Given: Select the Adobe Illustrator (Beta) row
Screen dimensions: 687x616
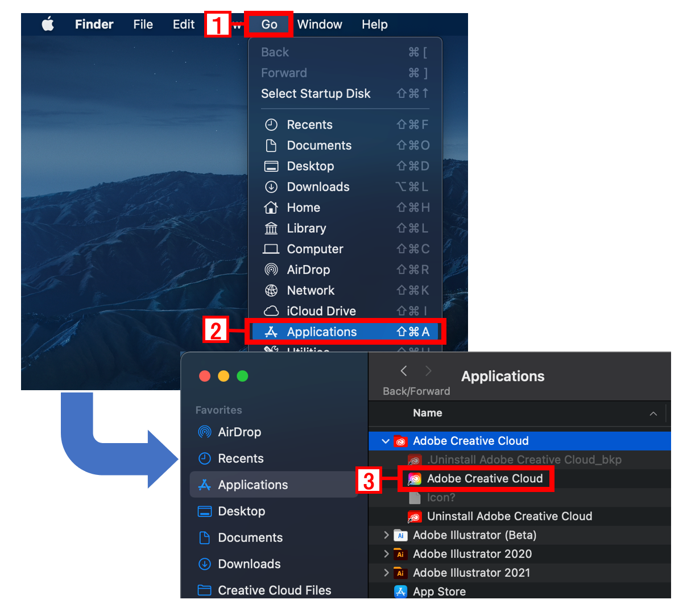Looking at the screenshot, I should 520,535.
